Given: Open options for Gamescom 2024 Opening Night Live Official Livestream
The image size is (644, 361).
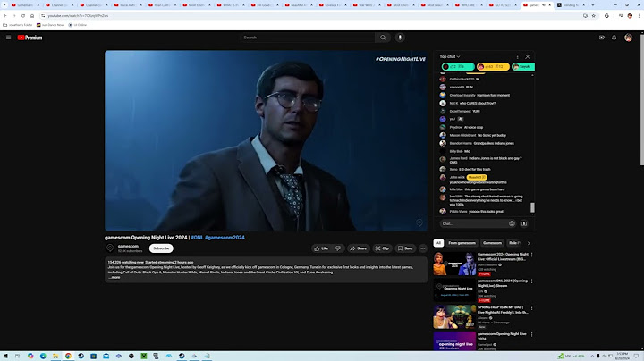Looking at the screenshot, I should 532,255.
